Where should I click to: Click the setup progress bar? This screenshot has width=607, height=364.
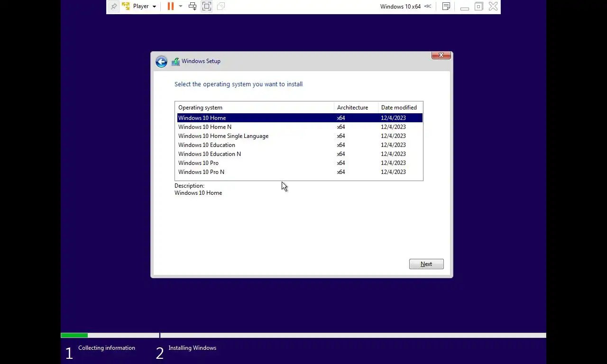[x=303, y=336]
